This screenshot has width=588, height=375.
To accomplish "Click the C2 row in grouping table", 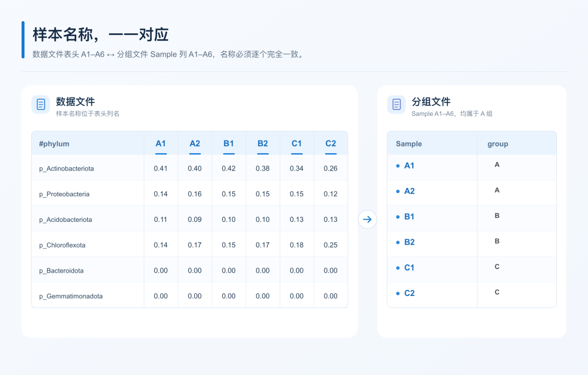I will (471, 295).
